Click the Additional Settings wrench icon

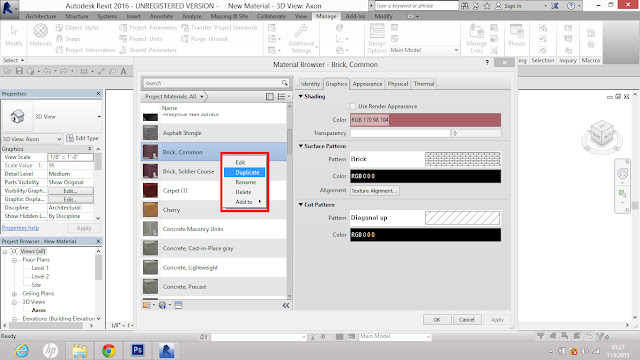(x=301, y=31)
